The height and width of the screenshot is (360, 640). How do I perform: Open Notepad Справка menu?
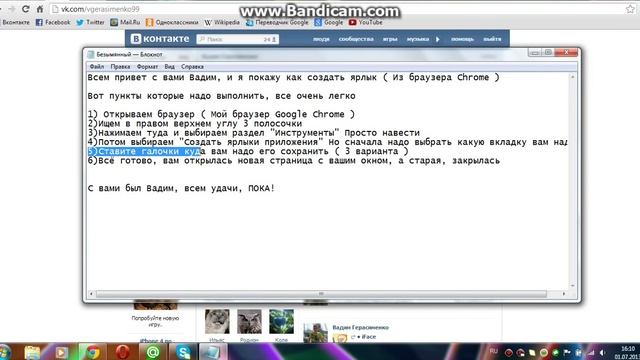coord(192,67)
